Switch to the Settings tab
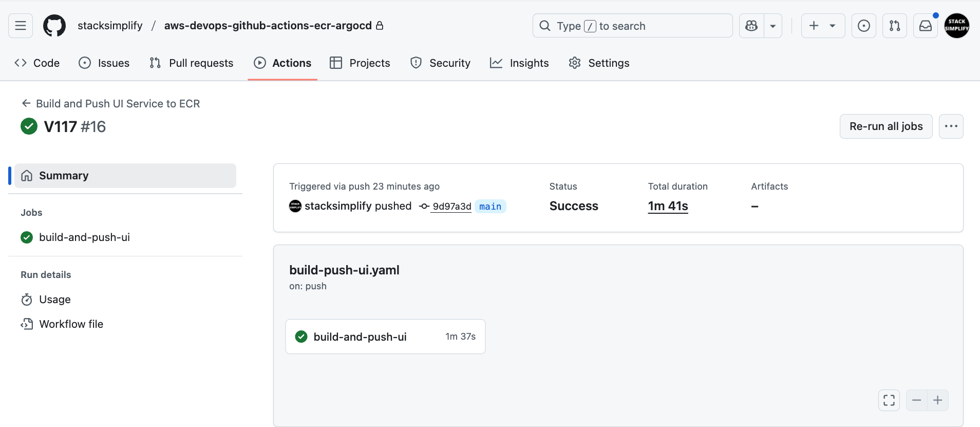Viewport: 980px width, 427px height. coord(599,63)
